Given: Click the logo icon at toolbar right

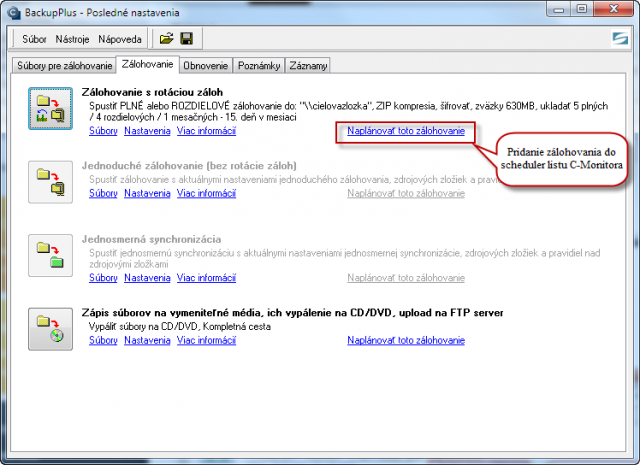Looking at the screenshot, I should (620, 39).
